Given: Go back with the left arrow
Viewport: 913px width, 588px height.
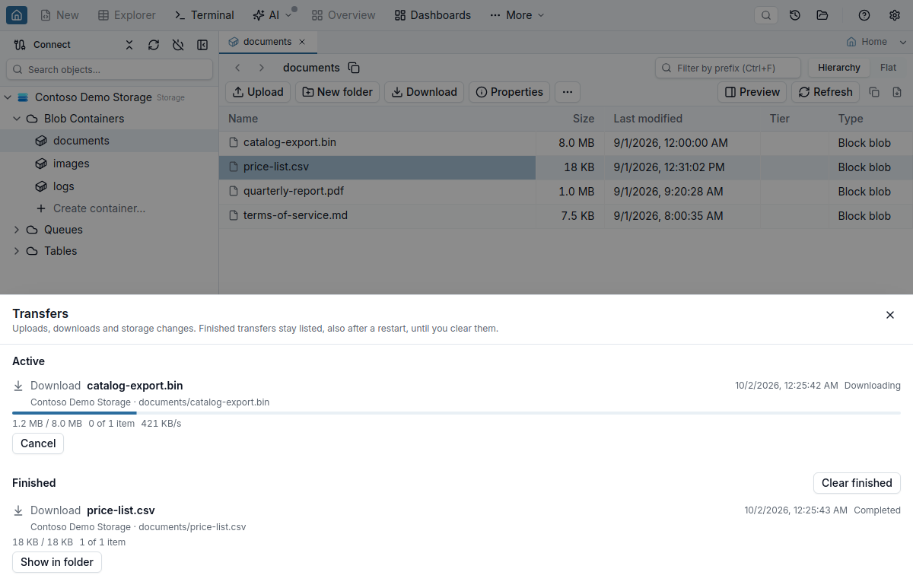Looking at the screenshot, I should pyautogui.click(x=237, y=68).
